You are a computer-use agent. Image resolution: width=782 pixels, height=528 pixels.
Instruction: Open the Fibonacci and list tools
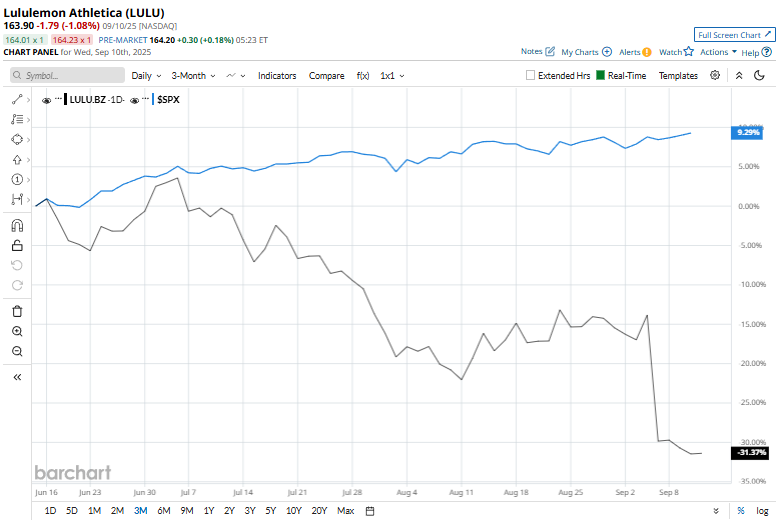(x=17, y=120)
